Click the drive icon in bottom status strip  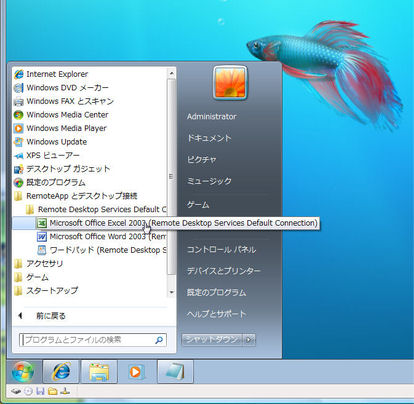click(x=16, y=391)
